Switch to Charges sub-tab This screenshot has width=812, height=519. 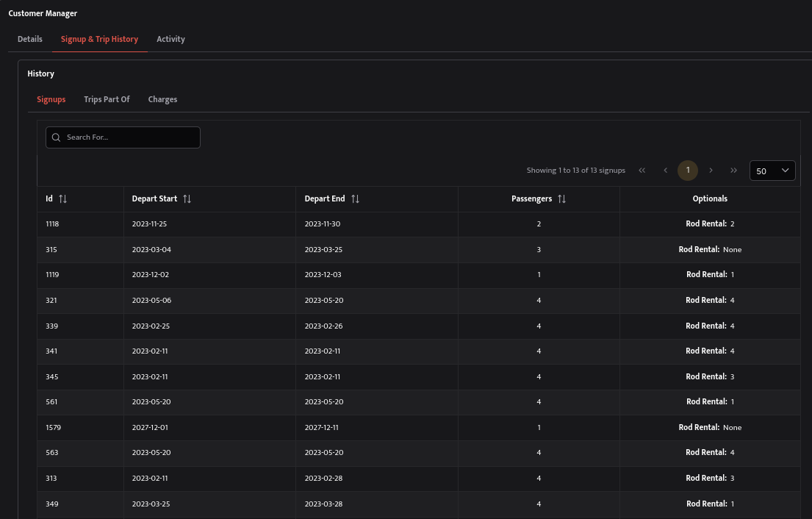click(162, 99)
